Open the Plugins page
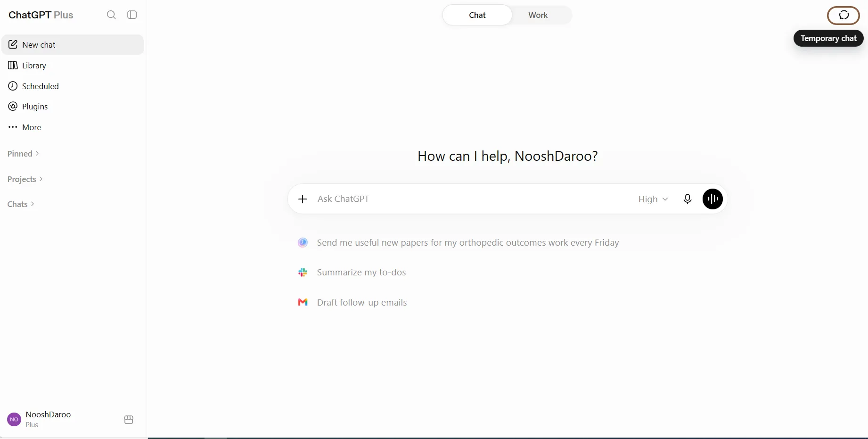Image resolution: width=868 pixels, height=439 pixels. (x=73, y=107)
